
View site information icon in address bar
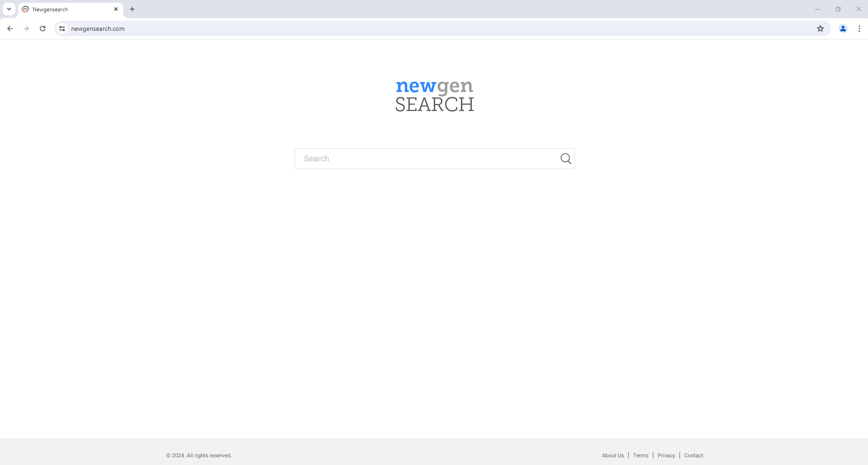(x=62, y=29)
